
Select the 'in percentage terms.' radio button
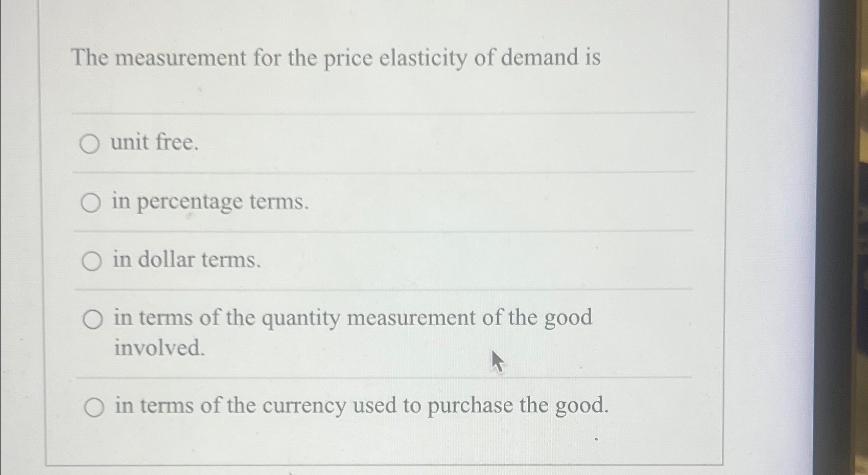click(91, 203)
